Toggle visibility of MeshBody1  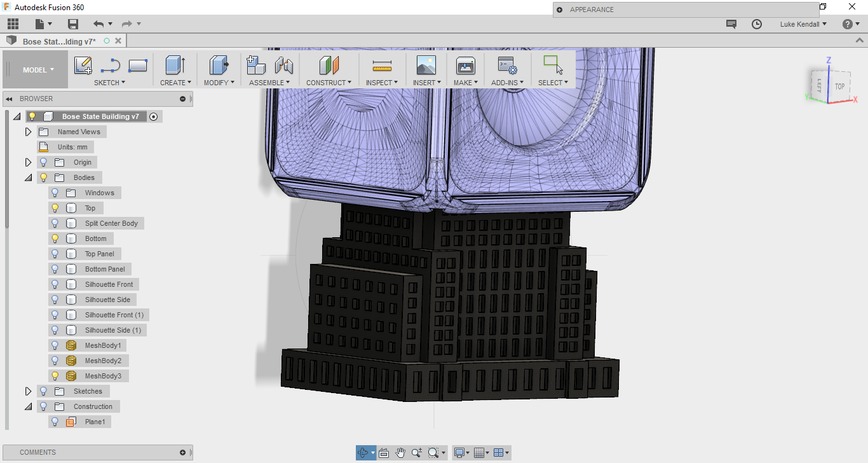click(55, 345)
